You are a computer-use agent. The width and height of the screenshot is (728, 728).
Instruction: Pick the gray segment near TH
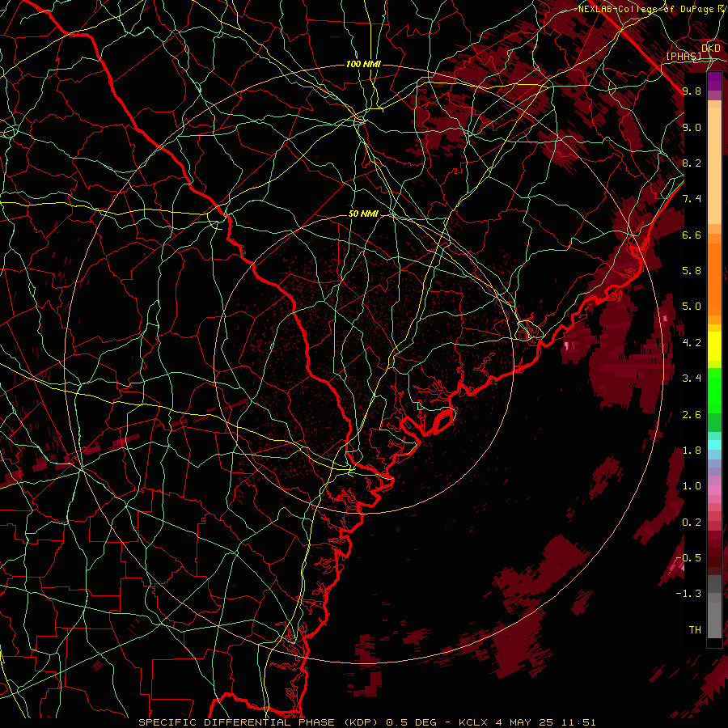(x=714, y=620)
